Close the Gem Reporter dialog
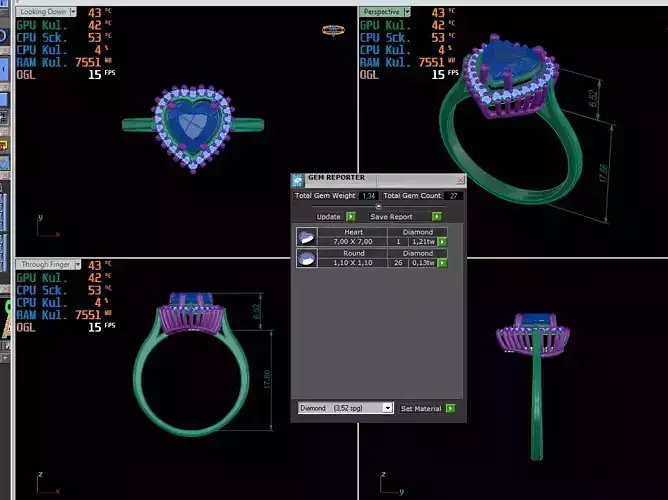This screenshot has height=500, width=668. (x=460, y=180)
